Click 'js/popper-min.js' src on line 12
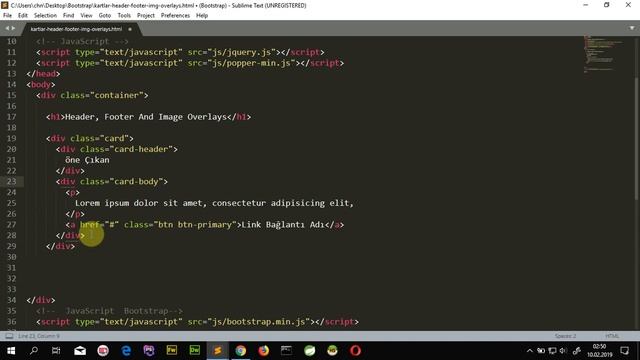Viewport: 640px width, 360px height. [251, 63]
